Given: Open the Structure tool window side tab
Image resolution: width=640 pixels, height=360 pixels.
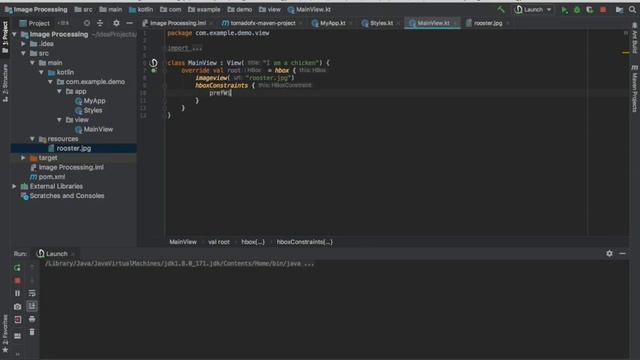Looking at the screenshot, I should (5, 83).
